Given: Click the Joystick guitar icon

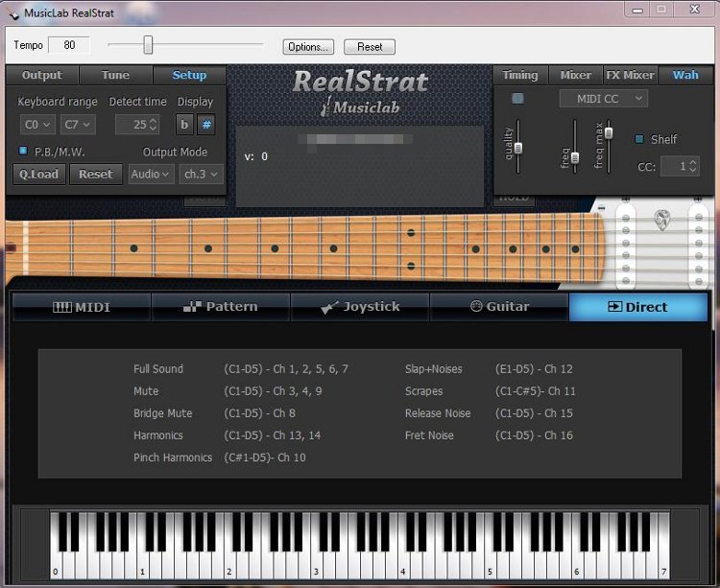Looking at the screenshot, I should click(x=329, y=307).
